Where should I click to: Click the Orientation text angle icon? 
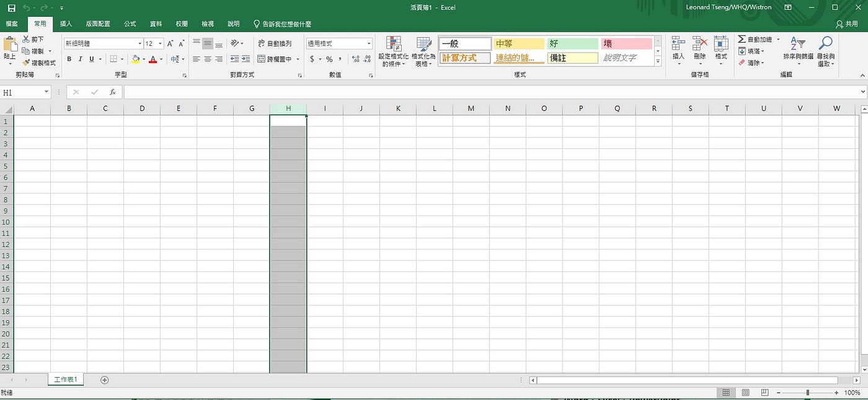point(234,43)
